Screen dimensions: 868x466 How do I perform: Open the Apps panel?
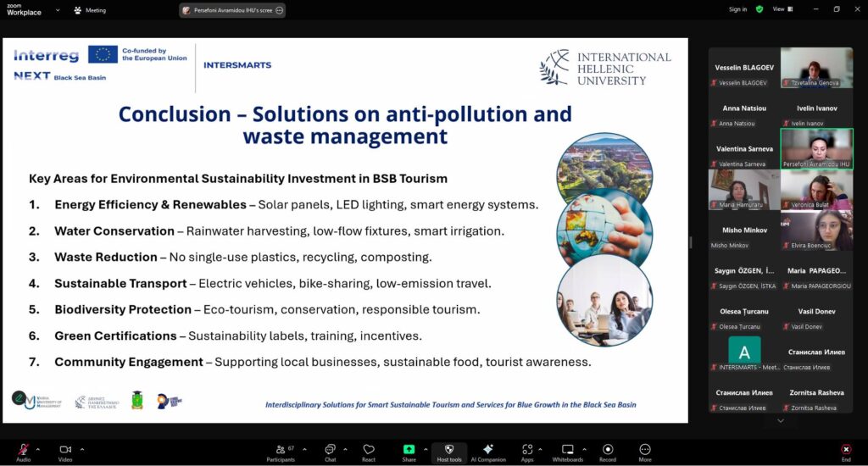pyautogui.click(x=527, y=450)
